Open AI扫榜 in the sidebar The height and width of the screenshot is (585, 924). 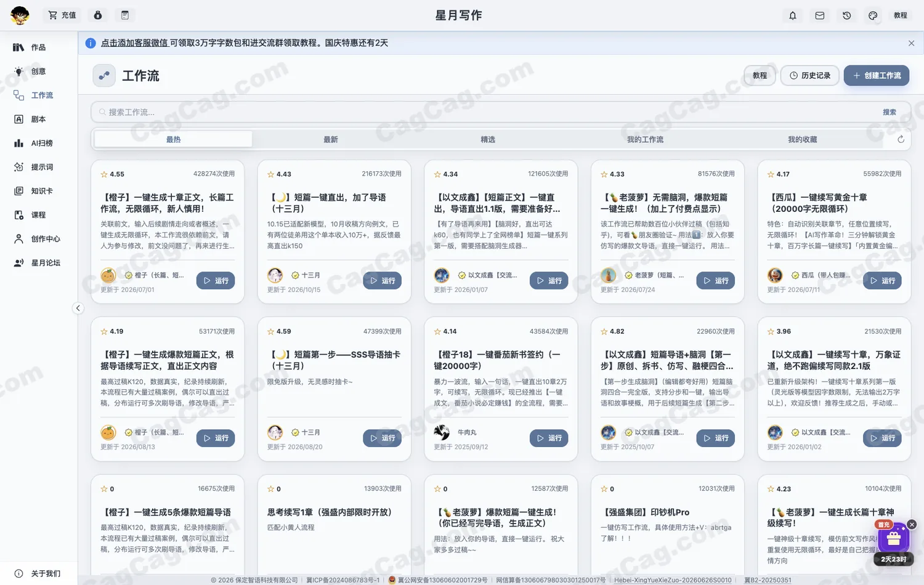click(38, 143)
